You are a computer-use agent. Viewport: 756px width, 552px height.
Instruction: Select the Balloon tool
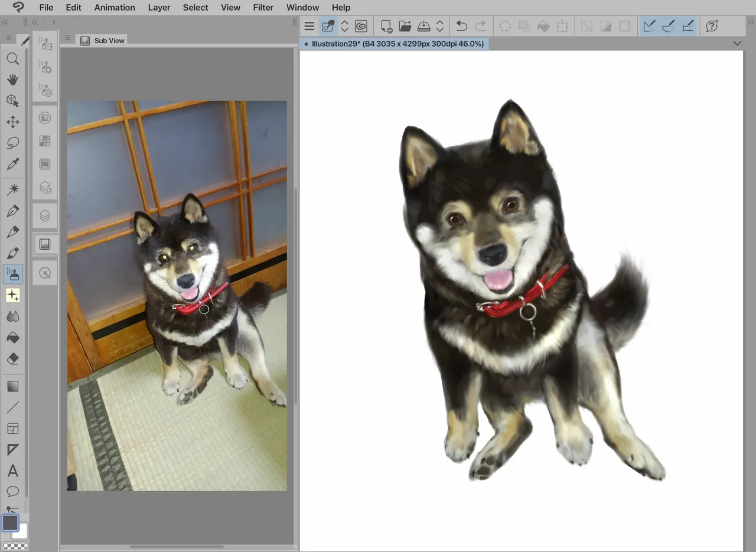[x=12, y=492]
